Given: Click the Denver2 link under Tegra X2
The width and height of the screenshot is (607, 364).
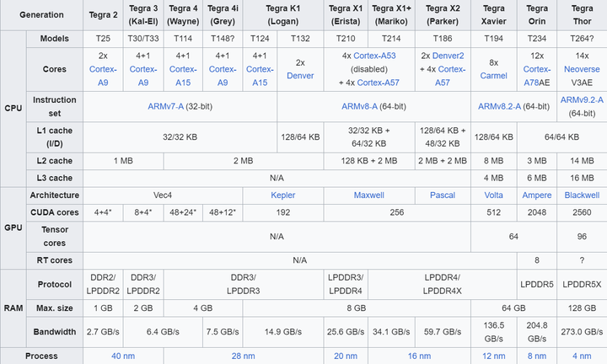Looking at the screenshot, I should [x=448, y=56].
